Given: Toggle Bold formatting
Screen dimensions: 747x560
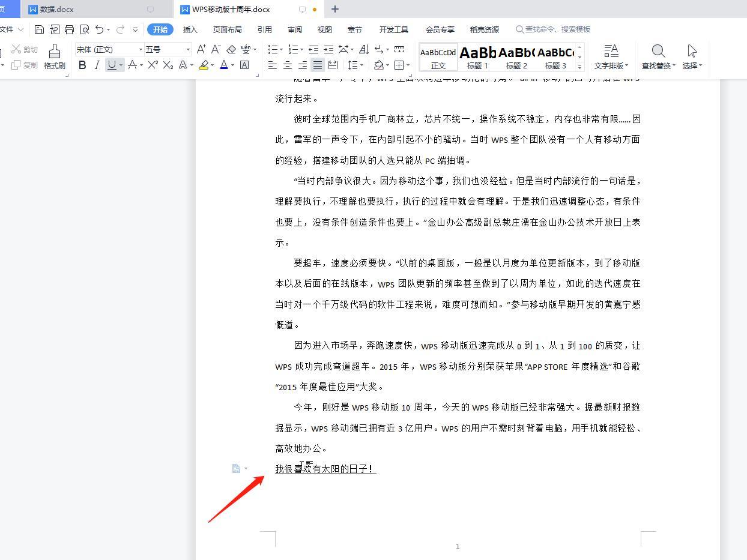Looking at the screenshot, I should tap(82, 65).
